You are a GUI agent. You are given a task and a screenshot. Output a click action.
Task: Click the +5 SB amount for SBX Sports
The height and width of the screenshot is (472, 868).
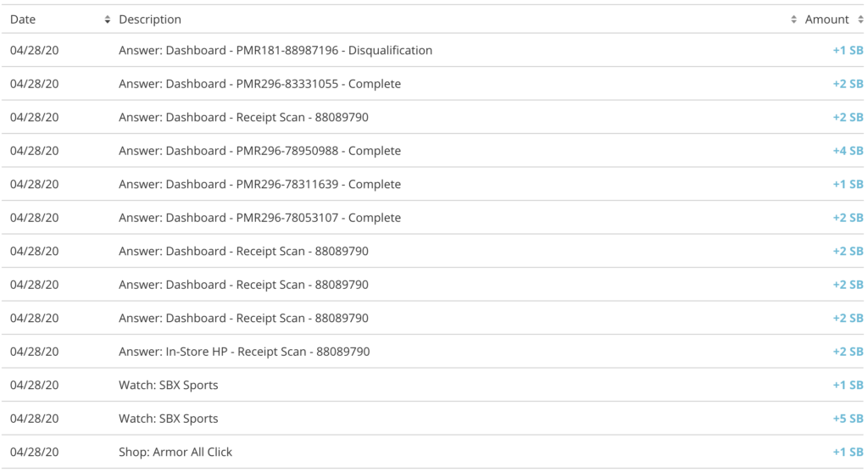[x=848, y=419]
